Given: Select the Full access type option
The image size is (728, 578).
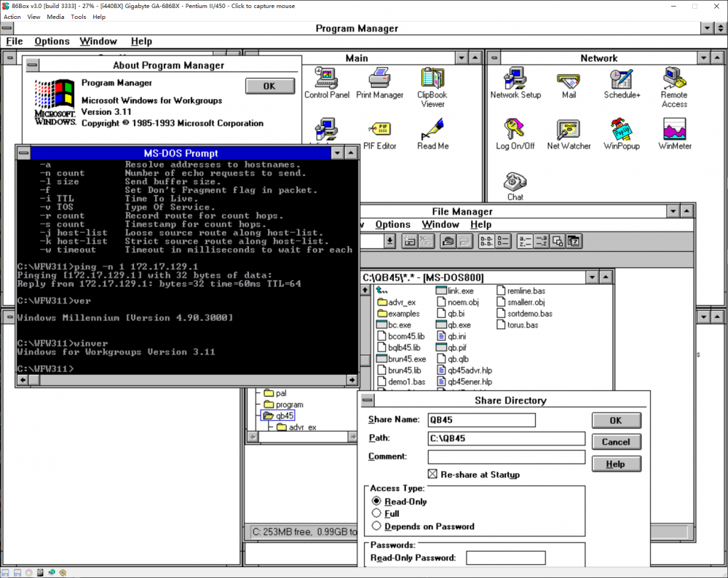Looking at the screenshot, I should pyautogui.click(x=376, y=514).
